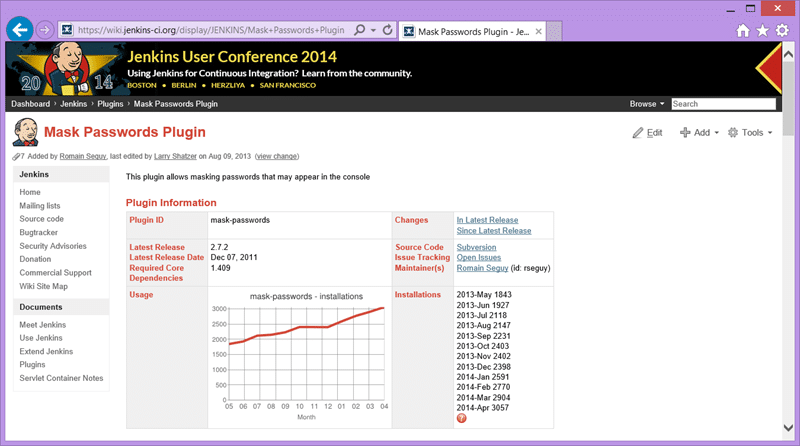Click the attachment paperclip icon

16,157
